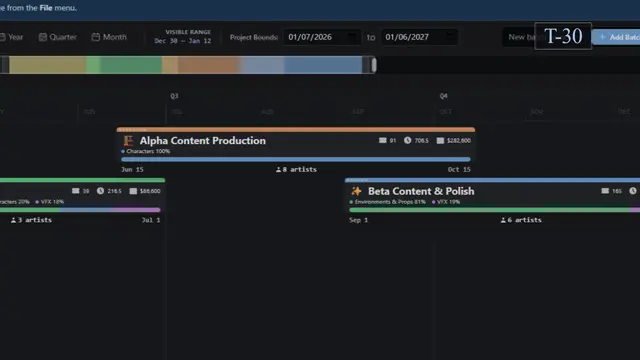Click blue segment in overview bar

tap(322, 65)
